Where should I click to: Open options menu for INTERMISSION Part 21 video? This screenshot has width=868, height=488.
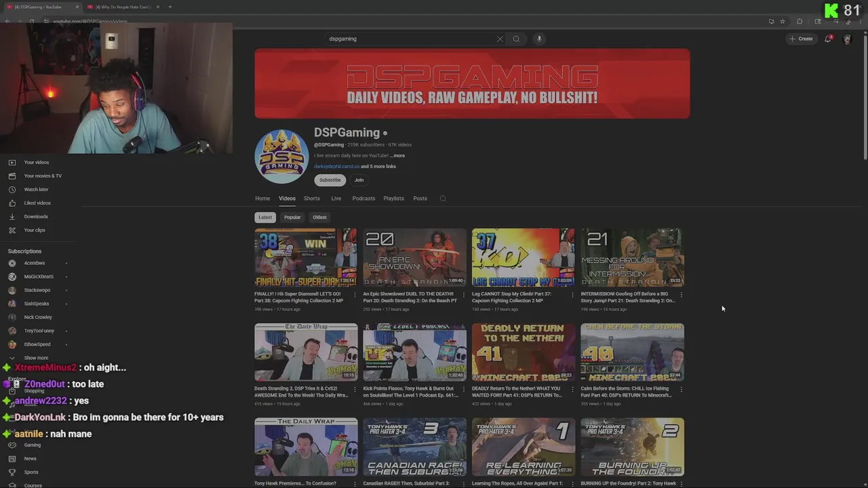click(x=681, y=295)
